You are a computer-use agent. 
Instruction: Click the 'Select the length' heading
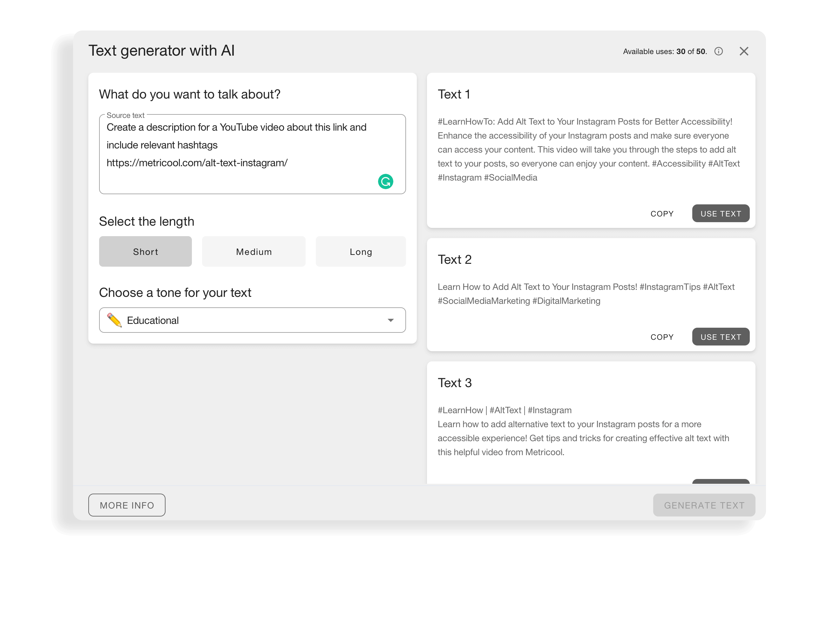click(146, 222)
